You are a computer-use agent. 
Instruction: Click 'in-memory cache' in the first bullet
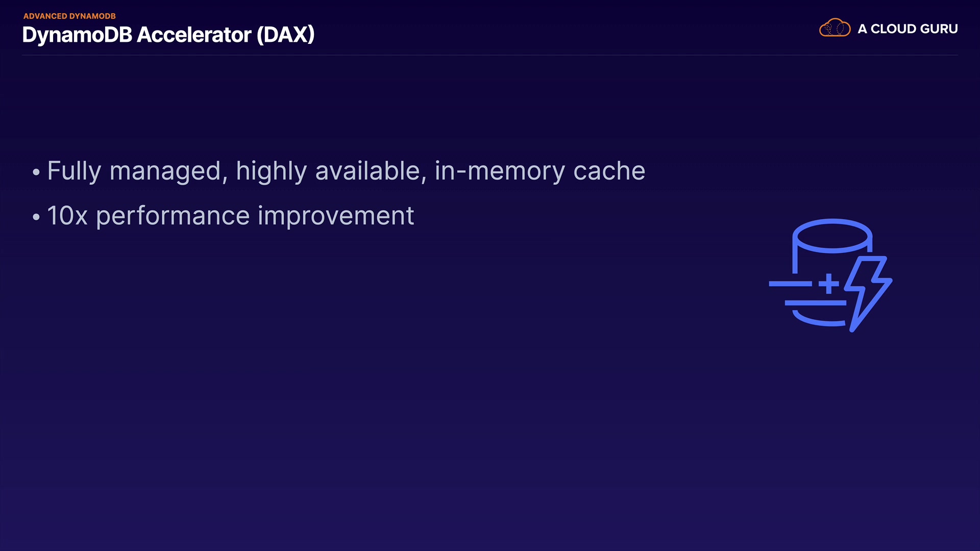(540, 171)
